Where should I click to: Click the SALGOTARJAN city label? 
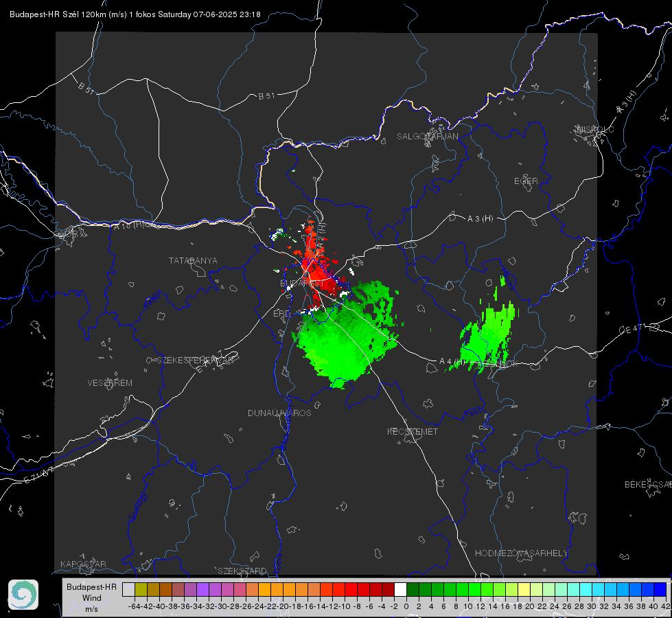(427, 137)
